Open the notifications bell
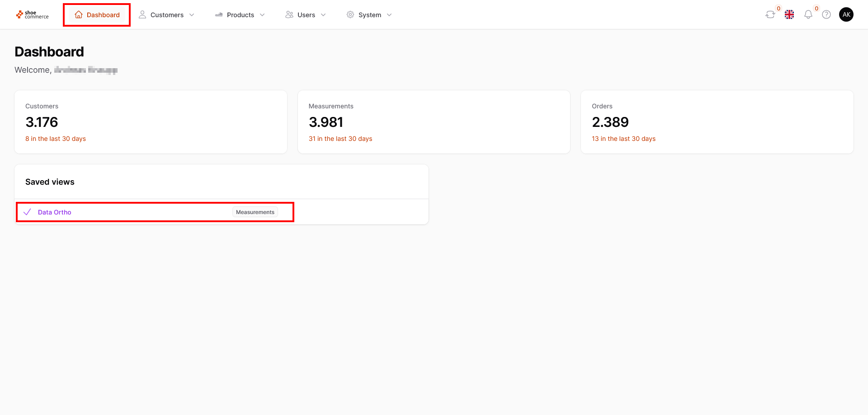The image size is (868, 415). [x=808, y=15]
